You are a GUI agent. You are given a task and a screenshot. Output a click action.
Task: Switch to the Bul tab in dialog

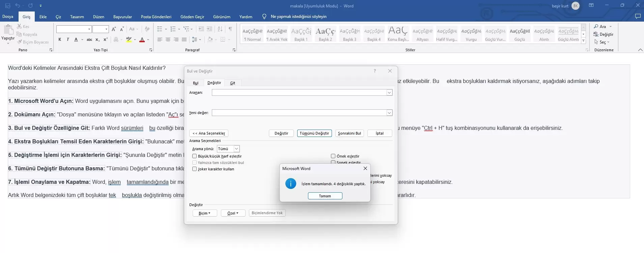[x=196, y=83]
